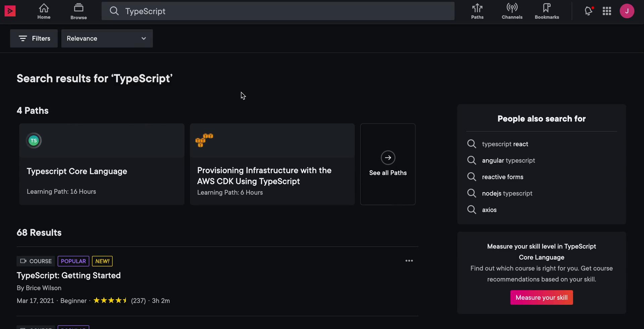This screenshot has width=644, height=329.
Task: Click the Pluralsight logo icon
Action: pyautogui.click(x=10, y=11)
